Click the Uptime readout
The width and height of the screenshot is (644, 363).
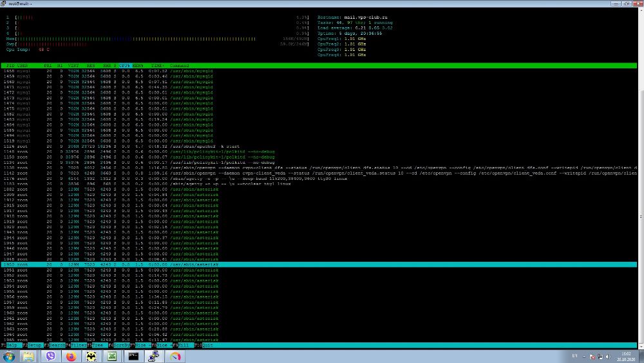pos(350,34)
